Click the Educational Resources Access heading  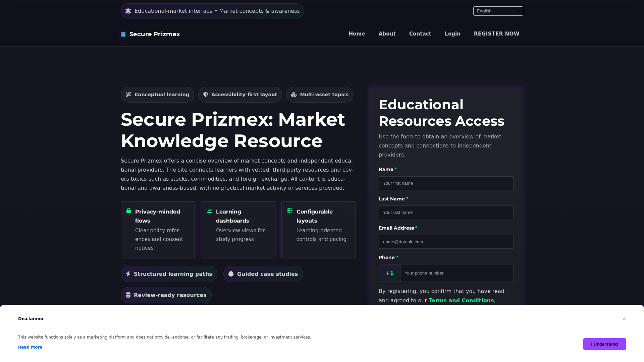point(441,113)
